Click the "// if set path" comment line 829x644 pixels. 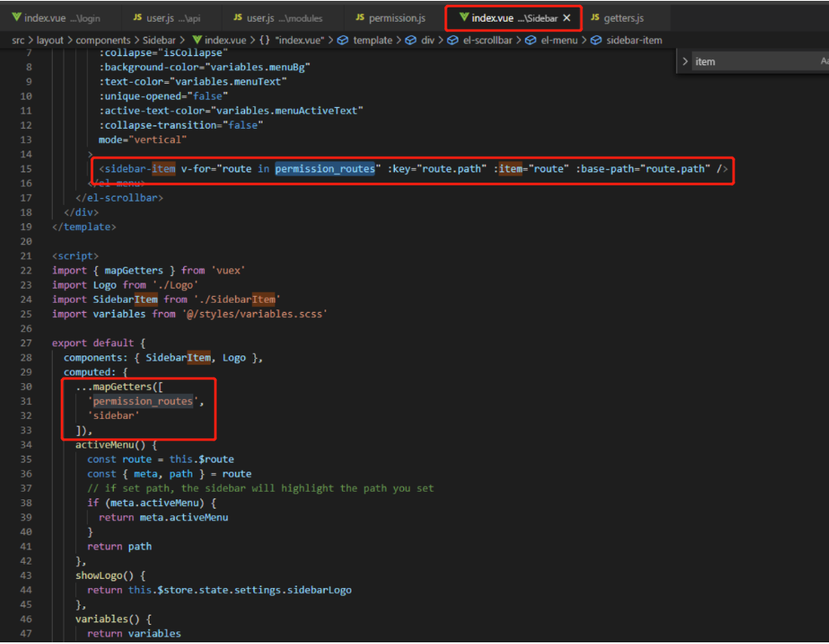(260, 488)
